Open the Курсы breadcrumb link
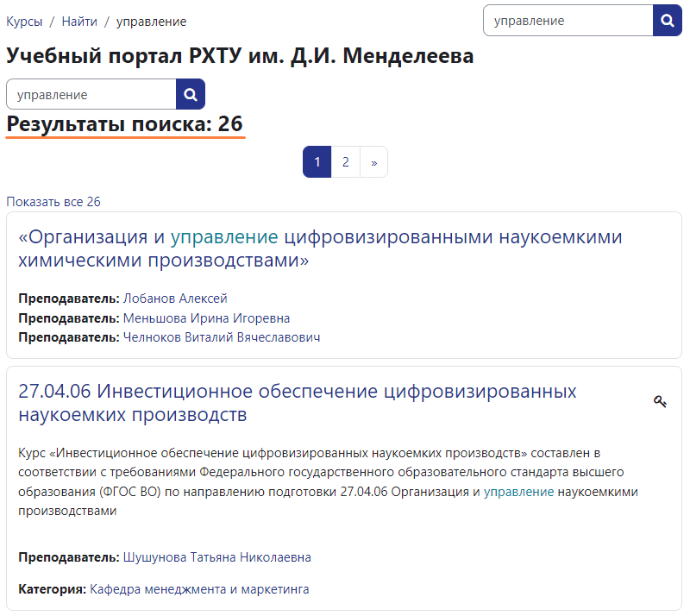This screenshot has width=690, height=616. click(25, 22)
